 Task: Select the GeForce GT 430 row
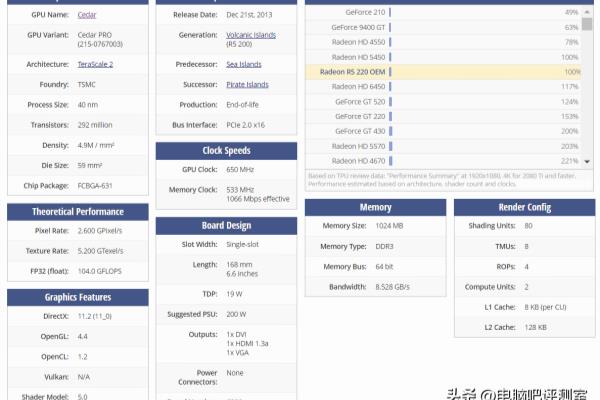(443, 131)
